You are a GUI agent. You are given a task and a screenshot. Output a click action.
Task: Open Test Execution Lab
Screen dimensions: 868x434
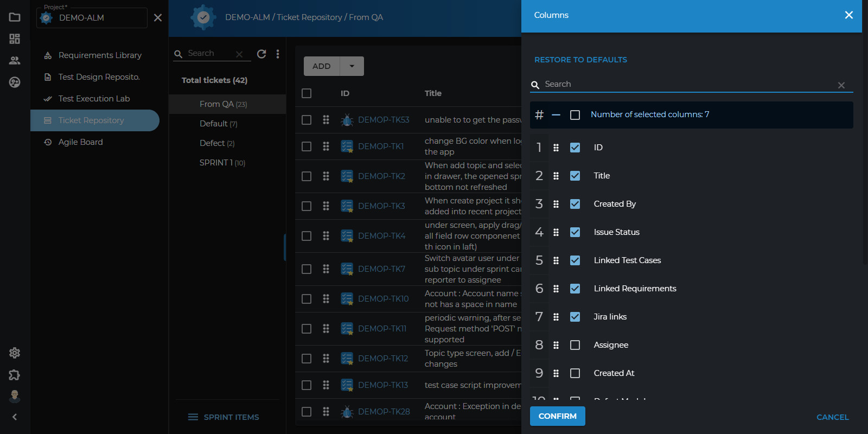94,99
